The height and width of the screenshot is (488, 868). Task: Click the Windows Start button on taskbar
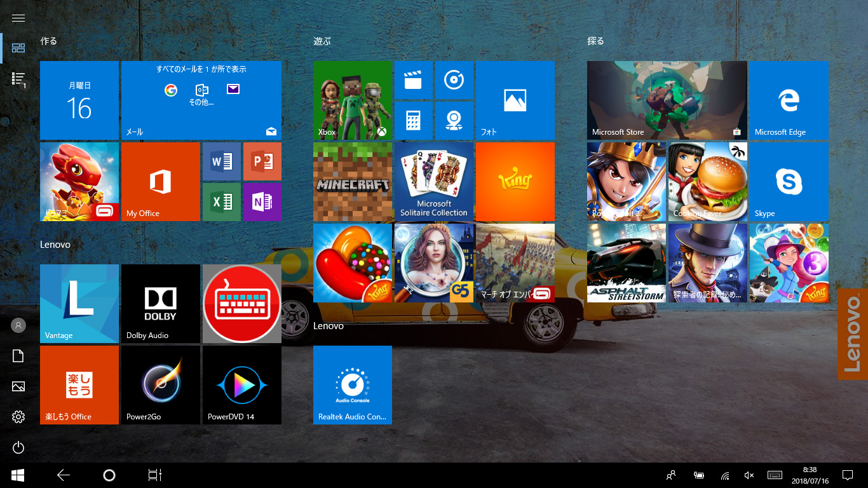18,475
